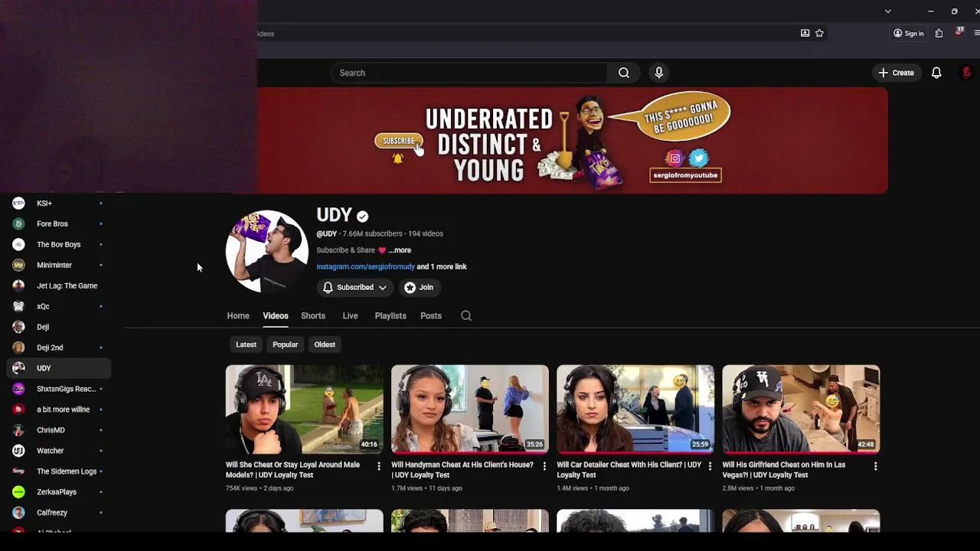Open KSI+ channel in sidebar
980x551 pixels.
tap(58, 204)
